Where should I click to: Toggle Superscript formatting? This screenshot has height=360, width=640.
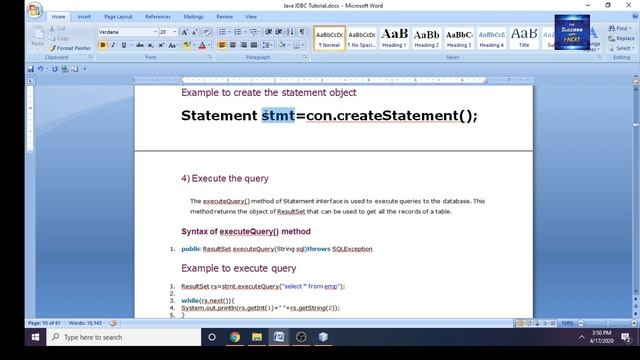[161, 45]
